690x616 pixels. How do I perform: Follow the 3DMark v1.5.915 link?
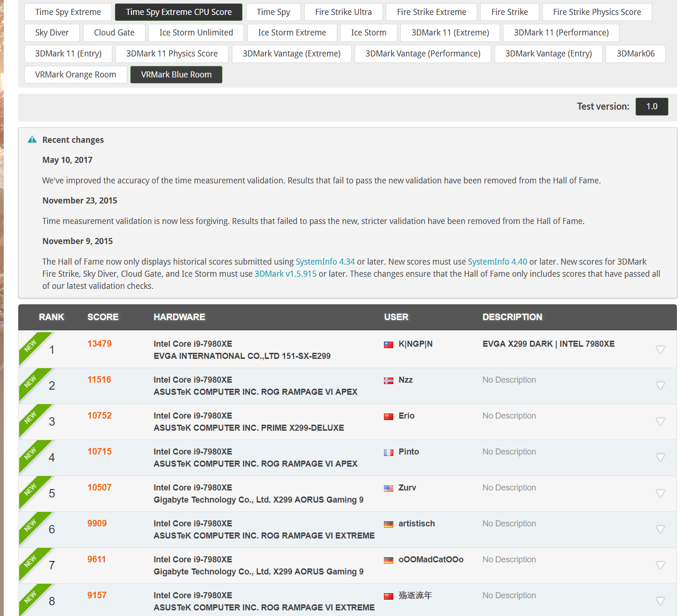[286, 274]
